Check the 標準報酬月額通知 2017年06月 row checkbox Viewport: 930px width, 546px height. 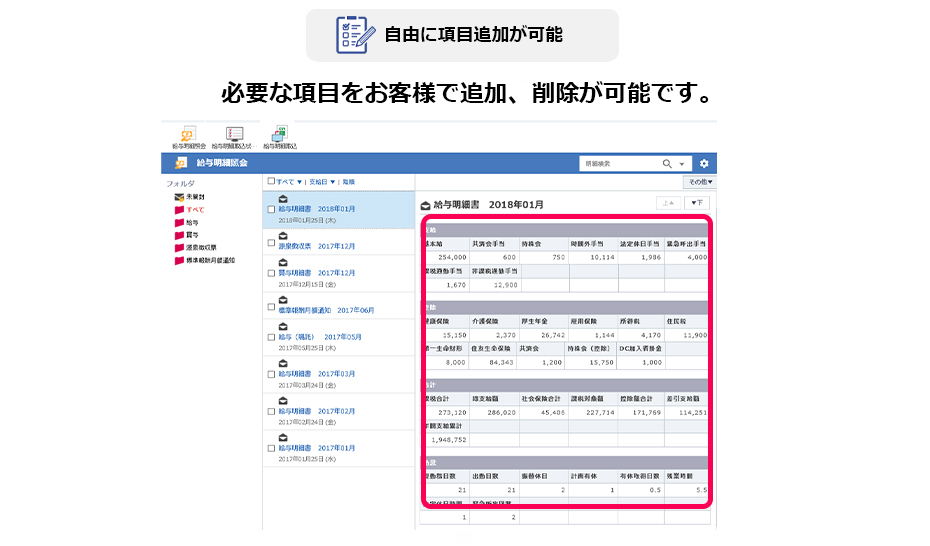pos(271,307)
